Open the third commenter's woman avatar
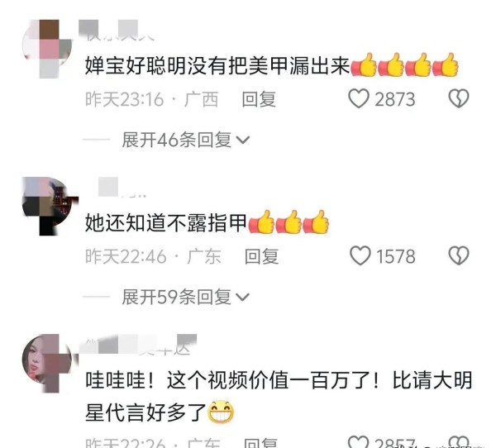The image size is (496, 448). pos(47,363)
